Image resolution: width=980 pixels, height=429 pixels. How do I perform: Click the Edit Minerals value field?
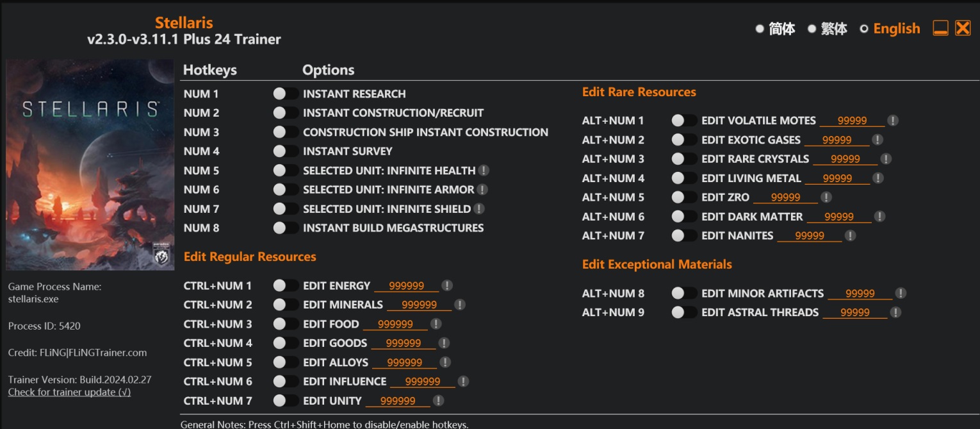419,305
